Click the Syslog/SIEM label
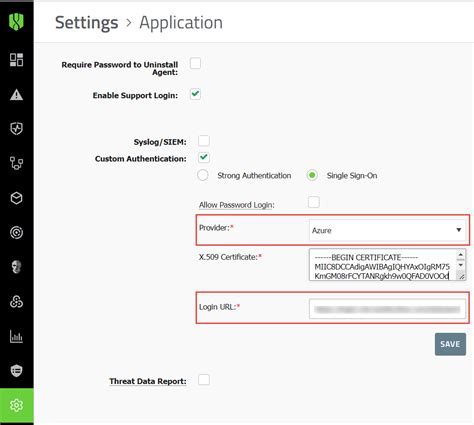Image resolution: width=474 pixels, height=425 pixels. coord(160,142)
